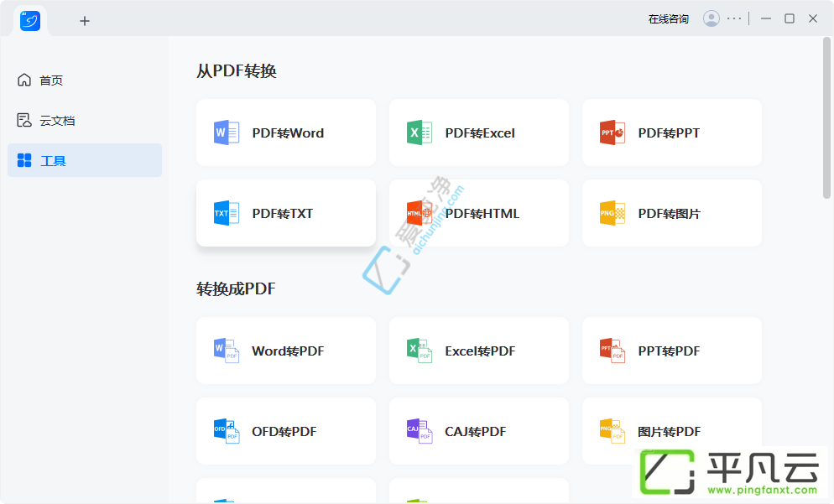Image resolution: width=834 pixels, height=504 pixels.
Task: Select 工具 in the sidebar
Action: (85, 160)
